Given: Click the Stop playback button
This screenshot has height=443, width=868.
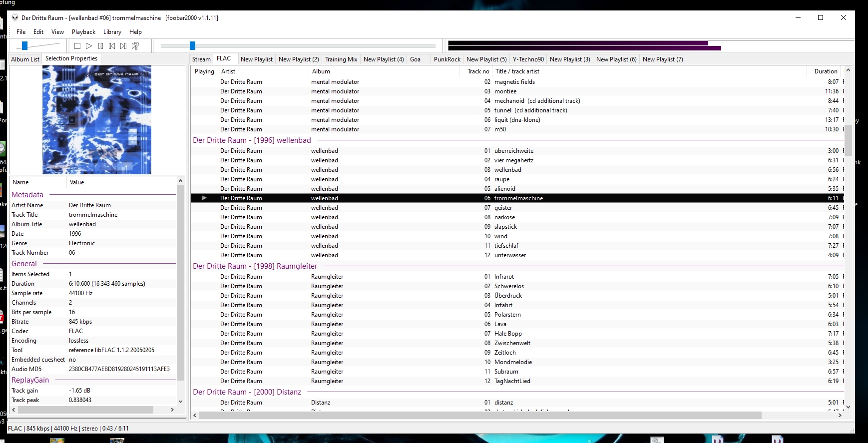Looking at the screenshot, I should coord(77,46).
